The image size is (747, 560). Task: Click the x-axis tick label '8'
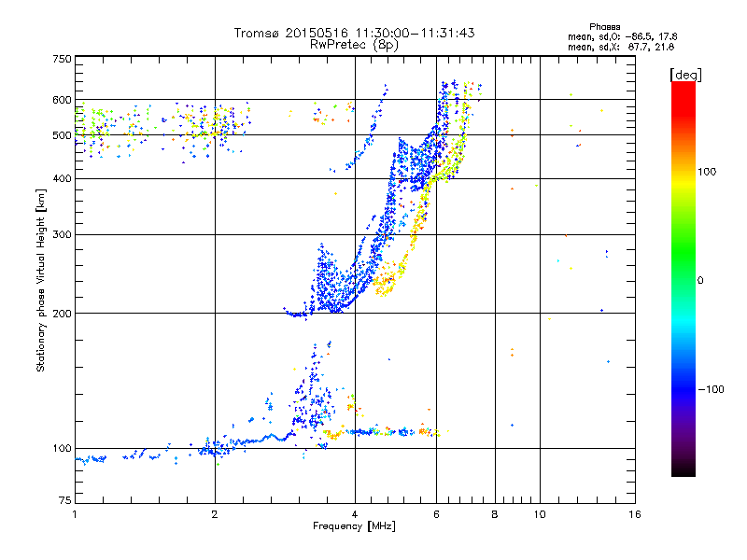[x=495, y=514]
